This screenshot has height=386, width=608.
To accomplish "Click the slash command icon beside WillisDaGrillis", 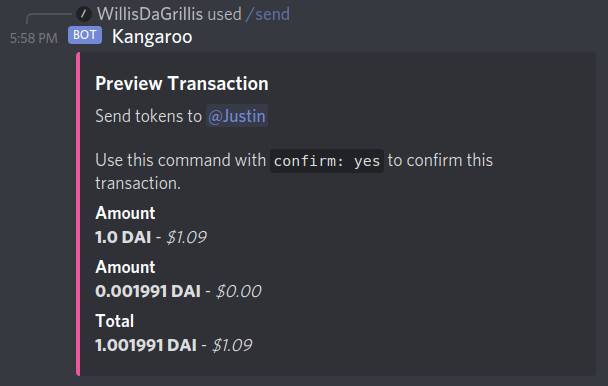I will [83, 14].
